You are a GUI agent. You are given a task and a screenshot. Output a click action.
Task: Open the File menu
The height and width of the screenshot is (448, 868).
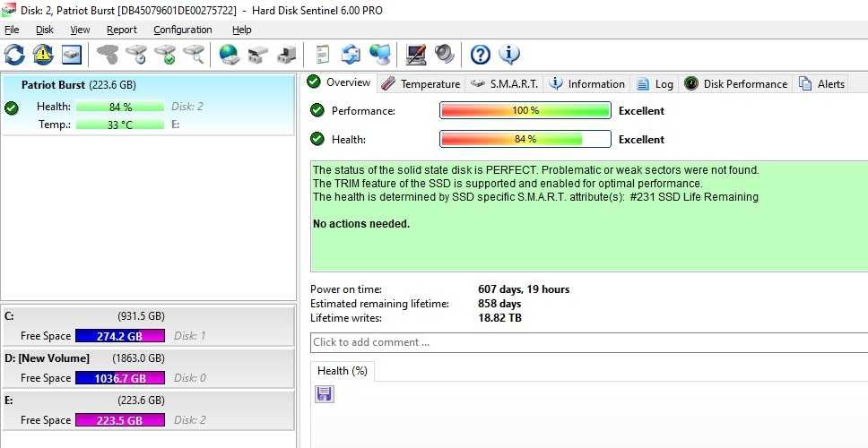pyautogui.click(x=12, y=30)
